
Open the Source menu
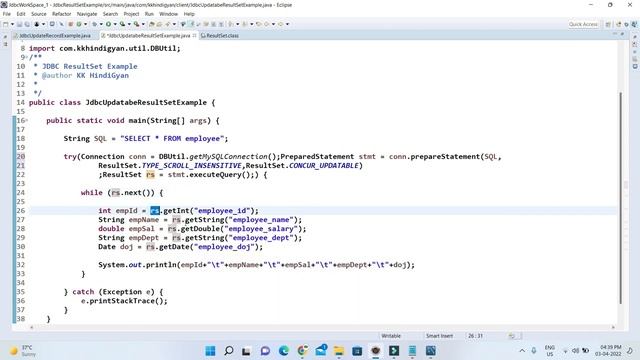39,14
